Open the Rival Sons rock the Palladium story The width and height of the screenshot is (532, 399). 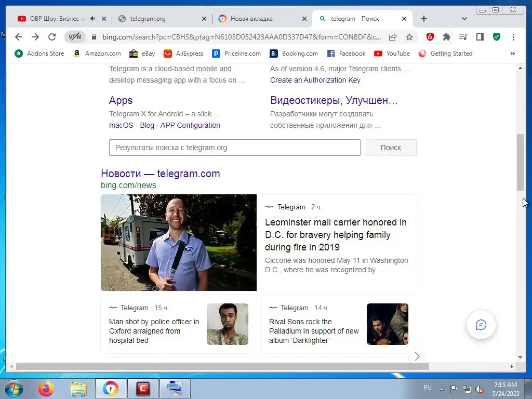[x=314, y=331]
